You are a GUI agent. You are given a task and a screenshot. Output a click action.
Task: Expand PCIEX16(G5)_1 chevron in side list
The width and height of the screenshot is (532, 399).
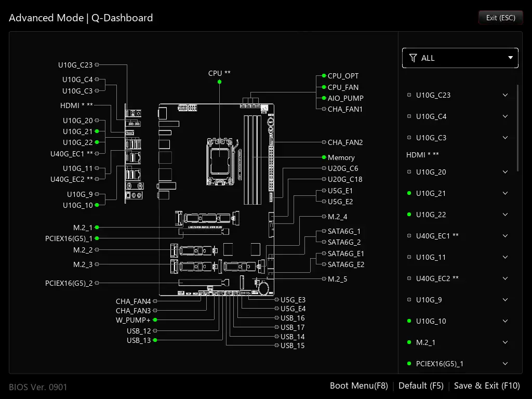point(505,364)
